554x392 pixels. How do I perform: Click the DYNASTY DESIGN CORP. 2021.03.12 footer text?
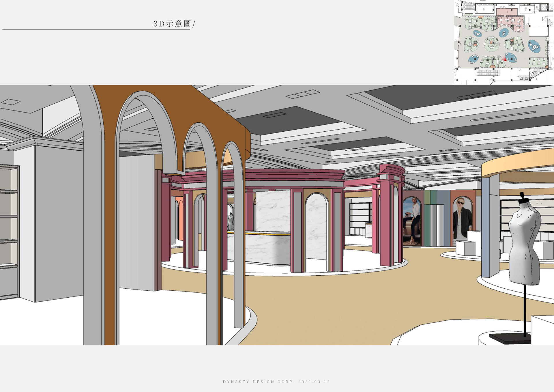(x=276, y=382)
